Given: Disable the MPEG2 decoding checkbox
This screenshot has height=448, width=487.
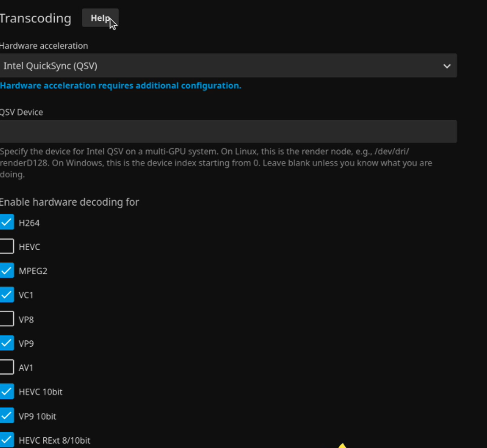Looking at the screenshot, I should (x=7, y=271).
